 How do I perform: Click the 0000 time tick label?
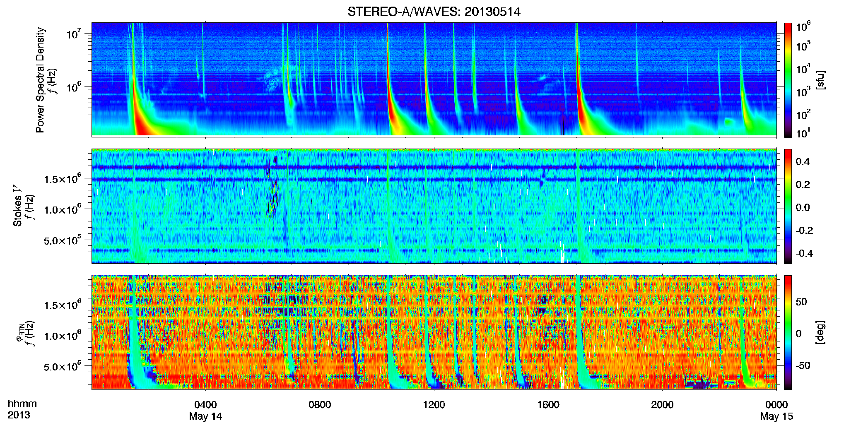776,404
